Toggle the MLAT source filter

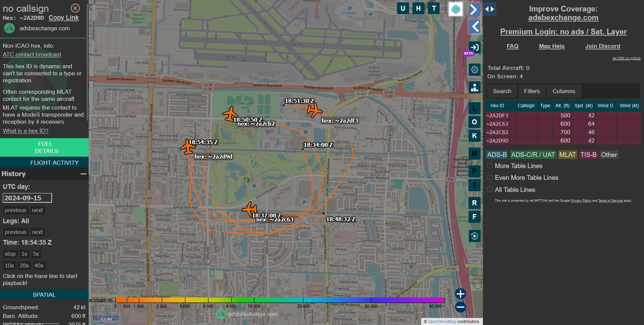click(567, 155)
